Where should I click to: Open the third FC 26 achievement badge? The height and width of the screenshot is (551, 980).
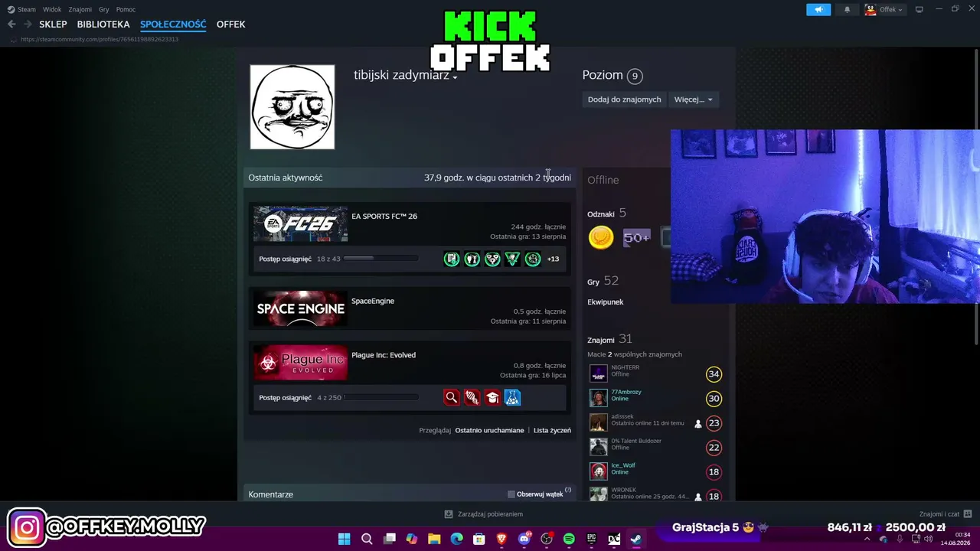click(x=492, y=259)
